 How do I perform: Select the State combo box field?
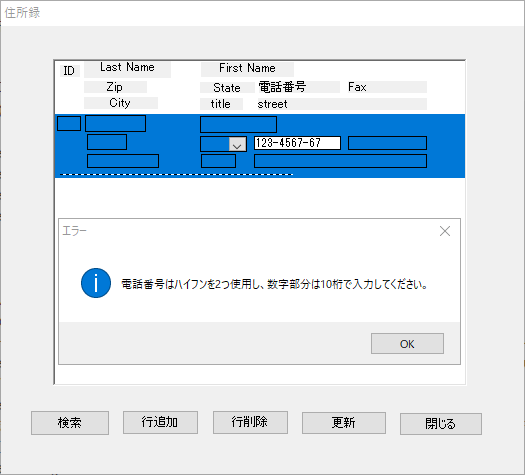point(223,144)
